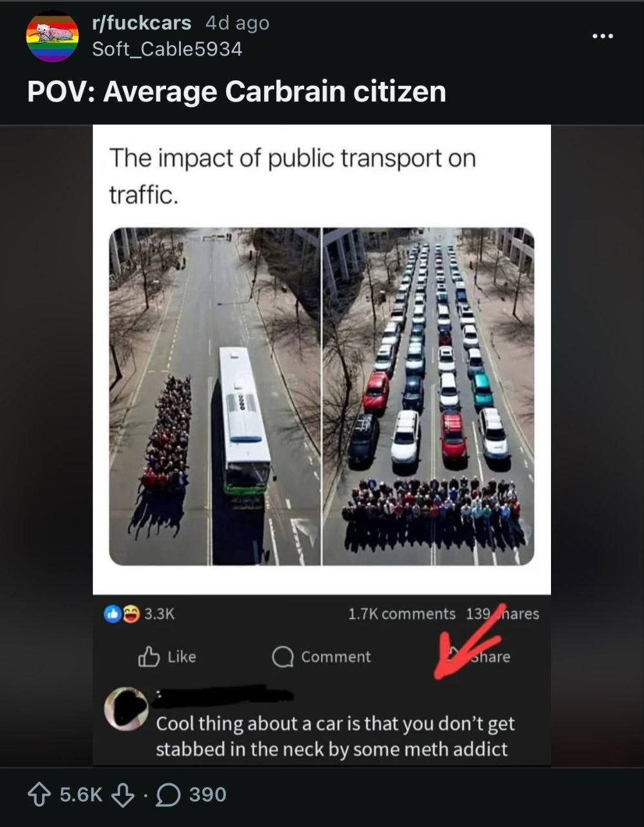This screenshot has height=827, width=644.
Task: Open the bus-versus-cars traffic comparison image
Action: 322,396
